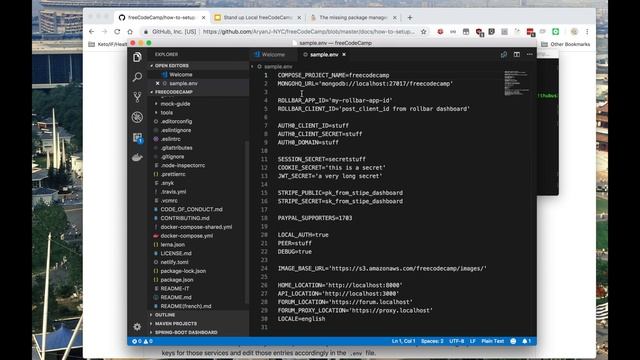Image resolution: width=640 pixels, height=360 pixels.
Task: Open the .editorconfig file
Action: [176, 122]
